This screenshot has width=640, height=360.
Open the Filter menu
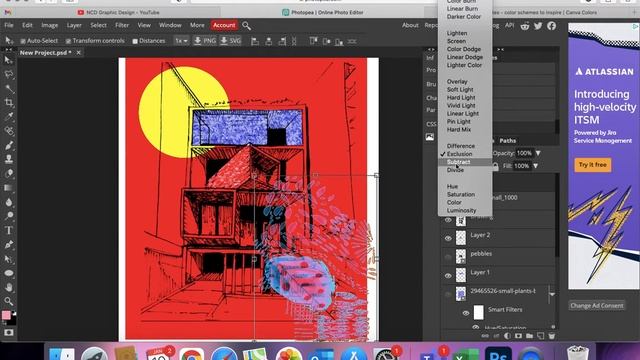(122, 25)
